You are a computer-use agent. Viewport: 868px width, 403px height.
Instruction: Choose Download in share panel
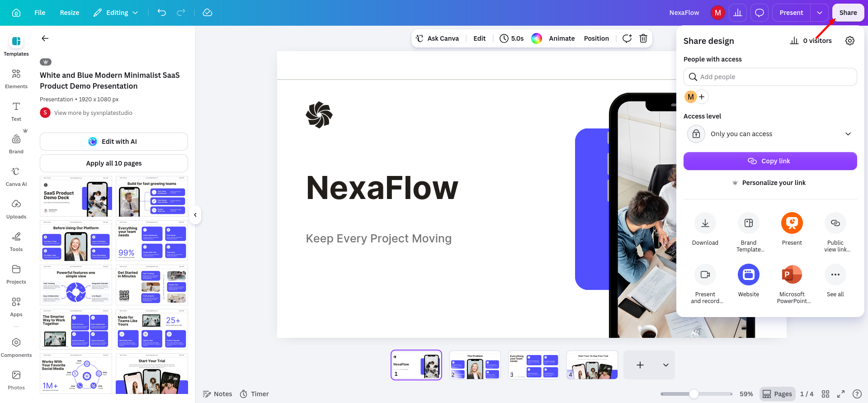pos(705,229)
